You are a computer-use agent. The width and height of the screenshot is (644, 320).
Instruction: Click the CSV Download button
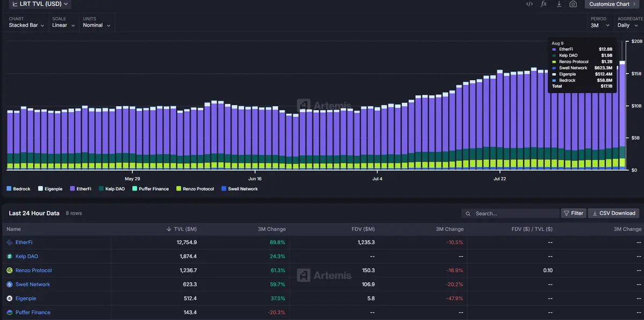(x=613, y=213)
